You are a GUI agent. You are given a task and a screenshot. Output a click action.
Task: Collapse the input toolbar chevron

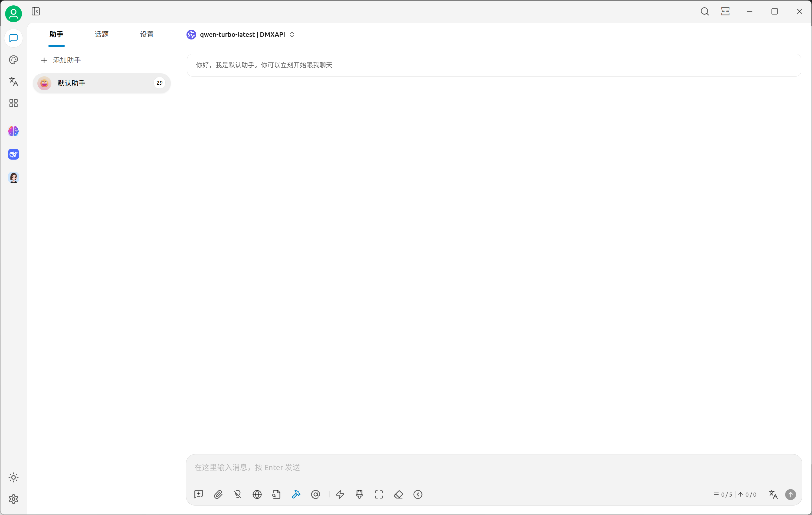tap(418, 494)
